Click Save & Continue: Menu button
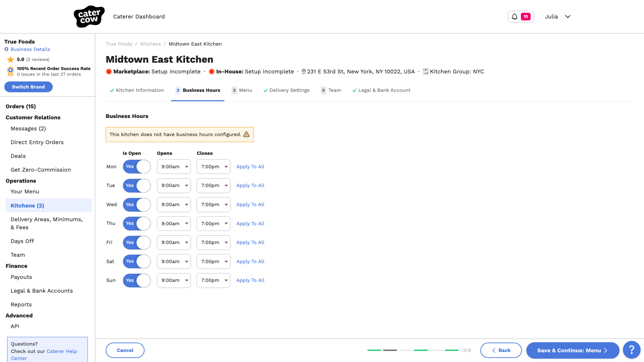 click(x=573, y=350)
